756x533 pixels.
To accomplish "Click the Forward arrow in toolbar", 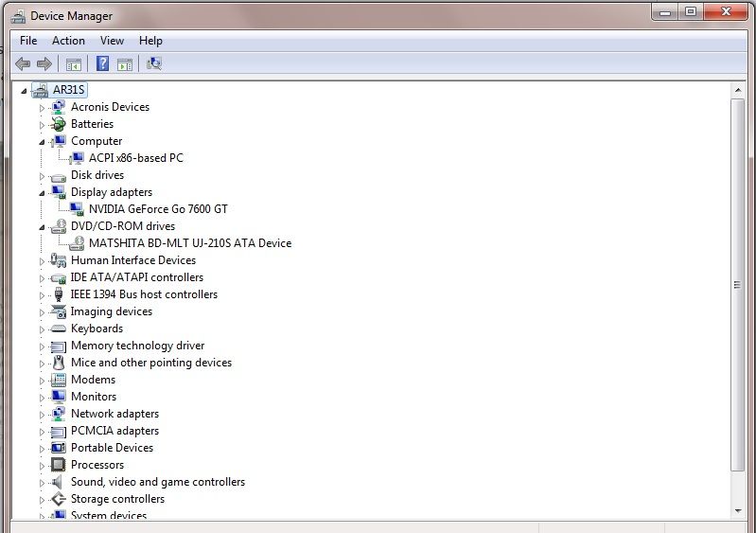I will (44, 64).
